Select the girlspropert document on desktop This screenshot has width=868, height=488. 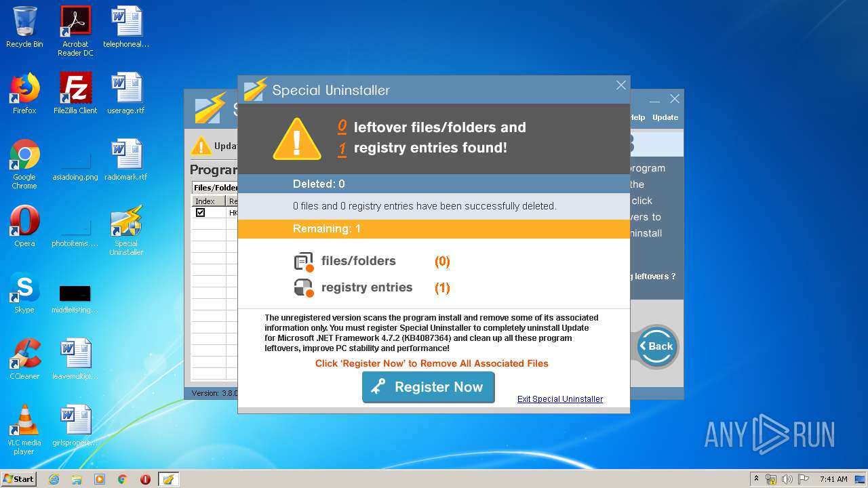point(75,425)
